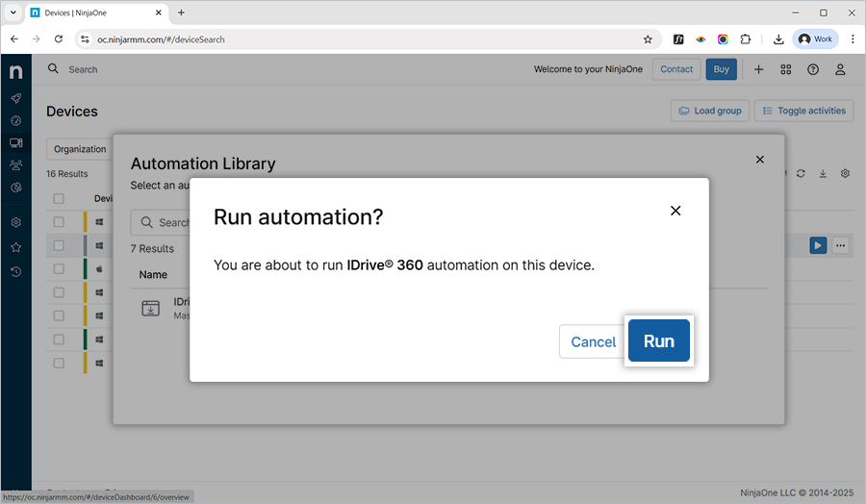Click the Run button to confirm automation
Image resolution: width=866 pixels, height=504 pixels.
click(x=658, y=341)
